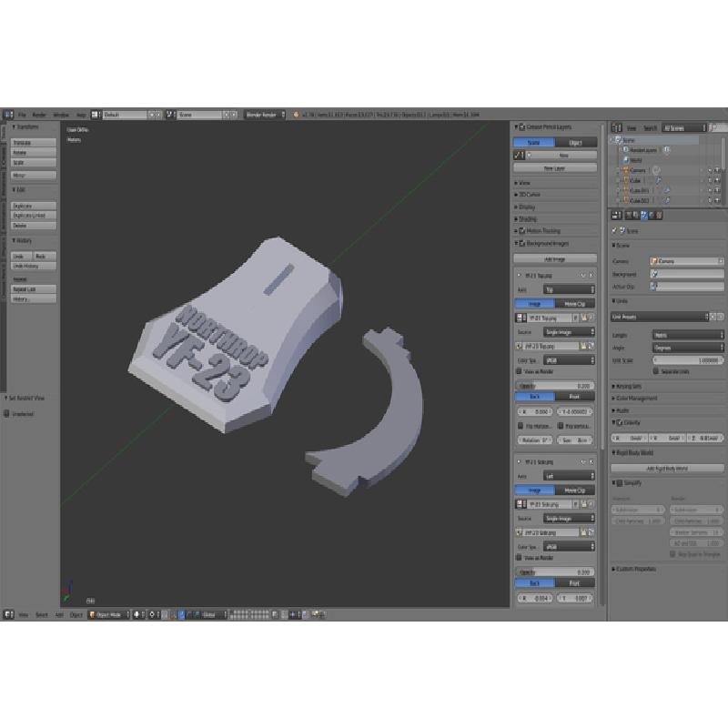This screenshot has width=728, height=728.
Task: Toggle the Unselected checkbox under Set Render View
Action: tap(6, 414)
